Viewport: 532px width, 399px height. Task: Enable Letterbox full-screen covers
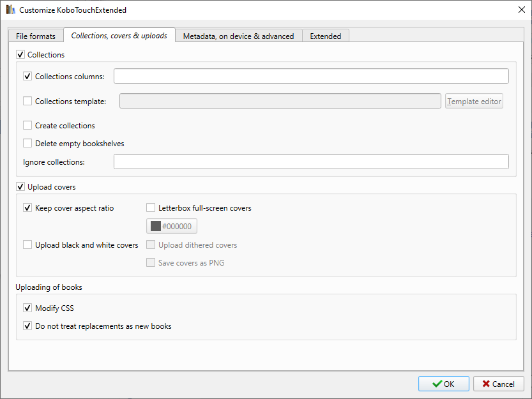(x=151, y=208)
